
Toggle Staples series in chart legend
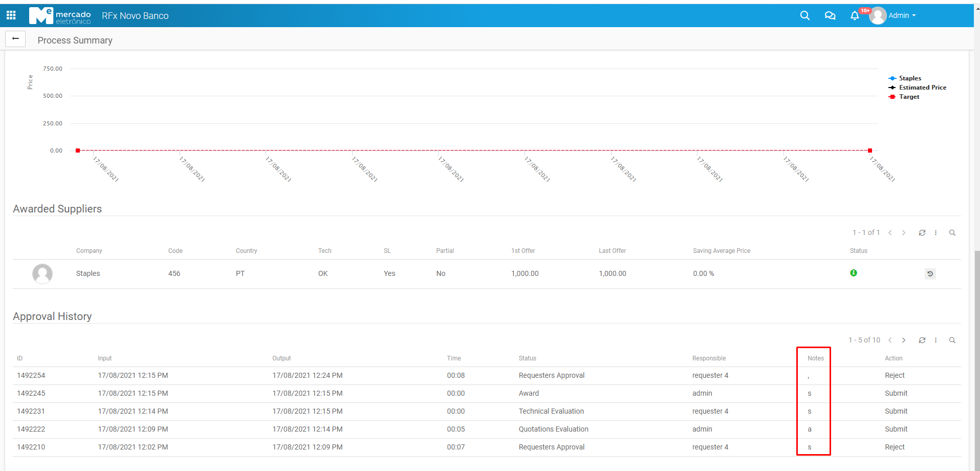point(909,78)
